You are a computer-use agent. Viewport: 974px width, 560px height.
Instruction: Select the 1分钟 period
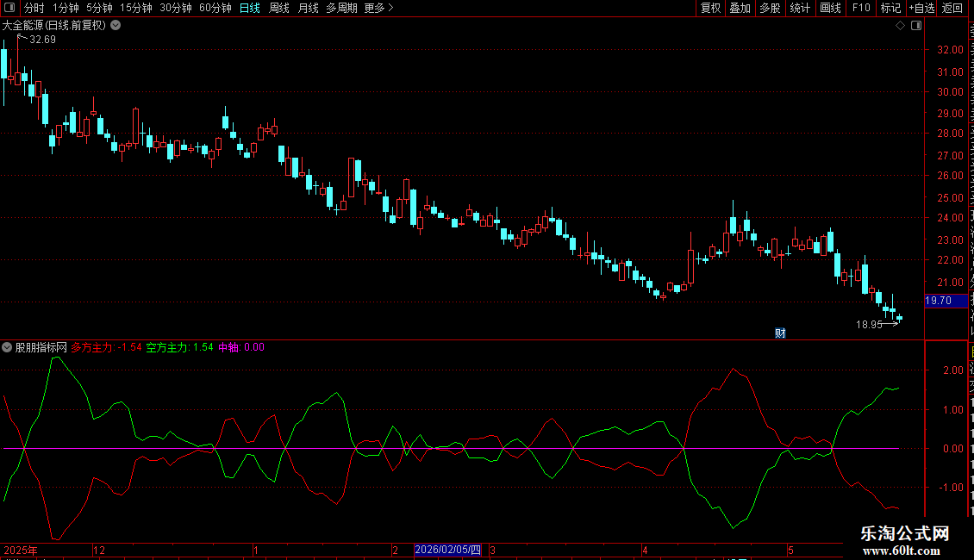click(66, 8)
